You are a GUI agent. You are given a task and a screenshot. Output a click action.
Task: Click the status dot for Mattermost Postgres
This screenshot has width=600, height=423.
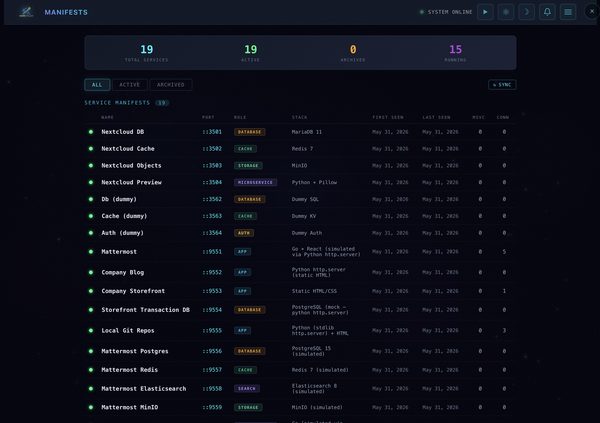click(x=91, y=351)
